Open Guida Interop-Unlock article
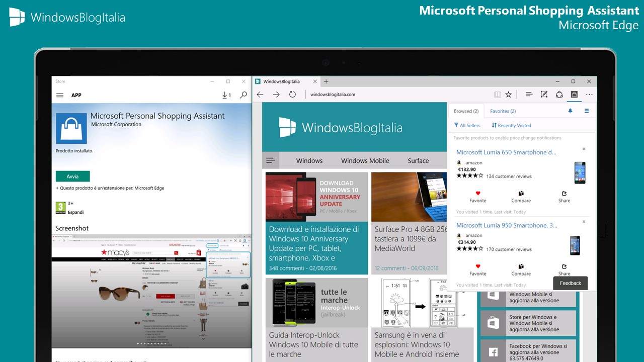 pos(316,319)
